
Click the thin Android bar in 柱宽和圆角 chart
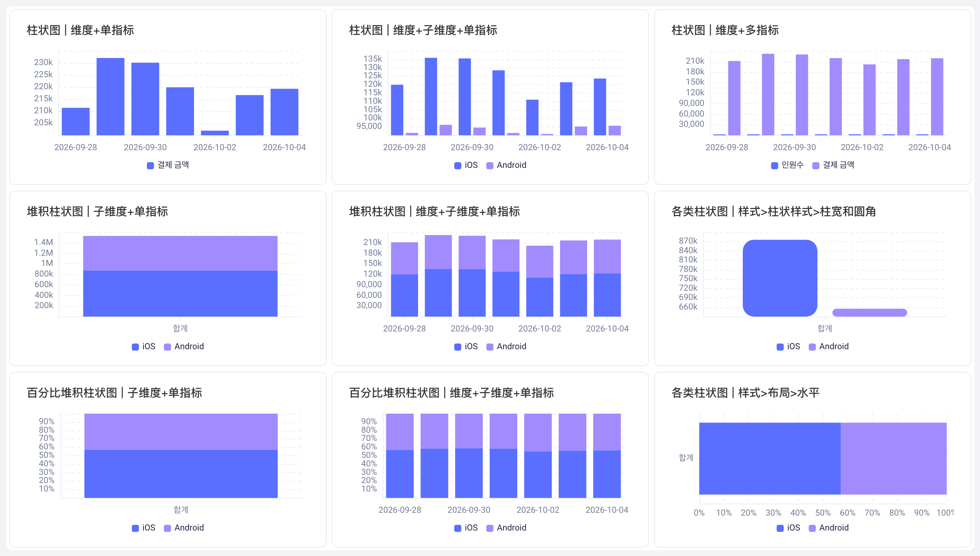(869, 313)
